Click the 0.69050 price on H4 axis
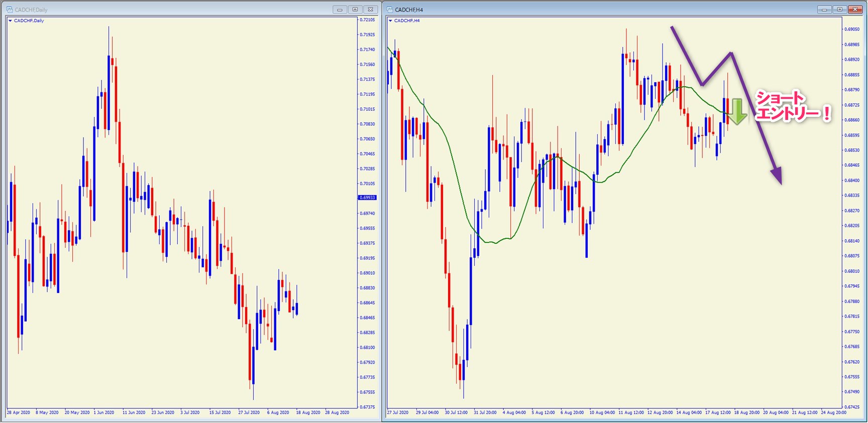This screenshot has height=423, width=868. [852, 30]
